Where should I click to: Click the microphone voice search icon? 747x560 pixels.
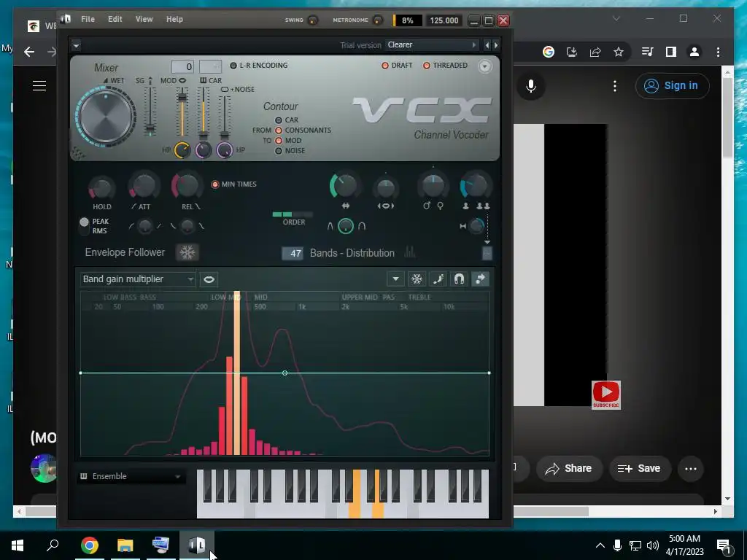click(x=531, y=86)
